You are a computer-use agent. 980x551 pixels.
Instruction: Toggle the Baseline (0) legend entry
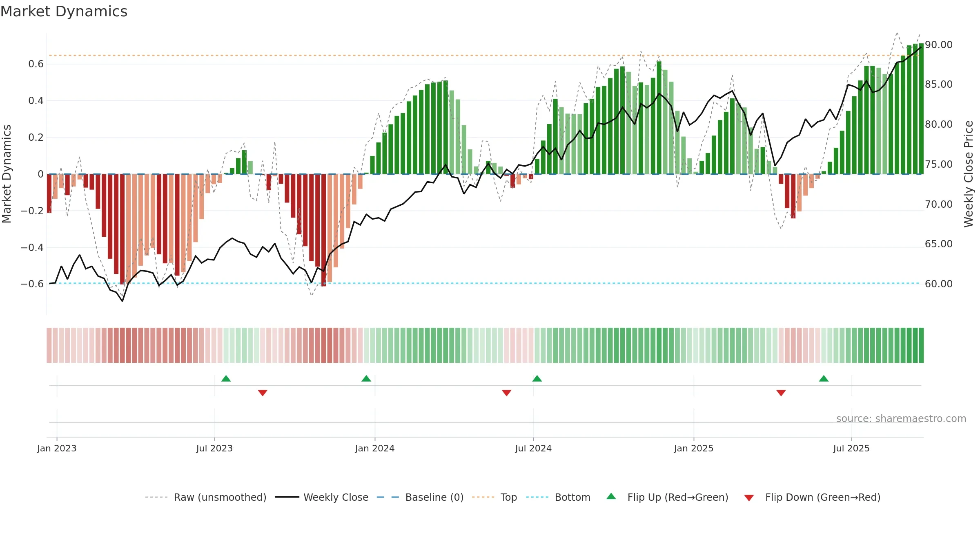pos(420,497)
